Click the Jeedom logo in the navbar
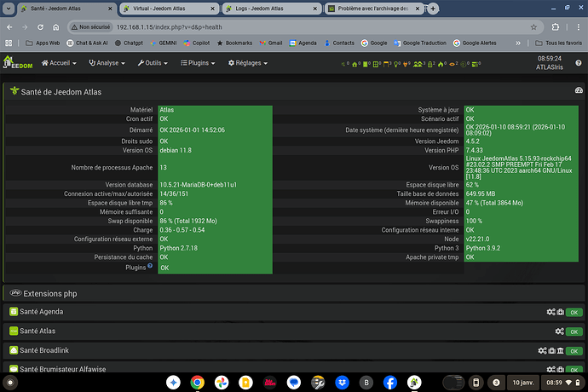Image resolution: width=588 pixels, height=392 pixels. (x=18, y=63)
